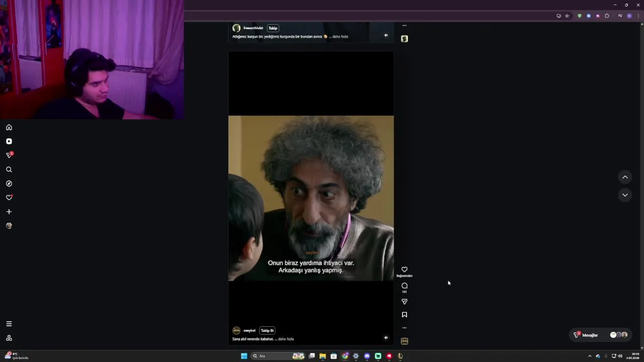
Task: Go to next reel with down chevron
Action: (625, 195)
